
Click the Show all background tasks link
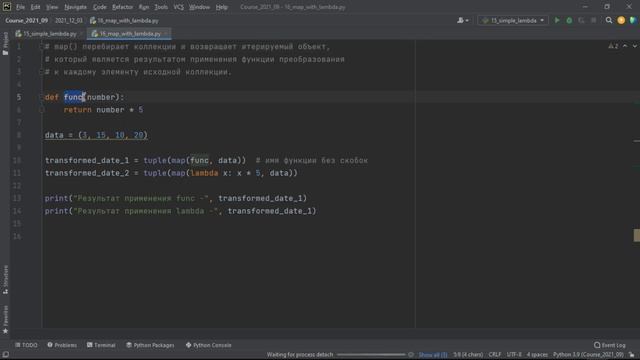coord(433,355)
